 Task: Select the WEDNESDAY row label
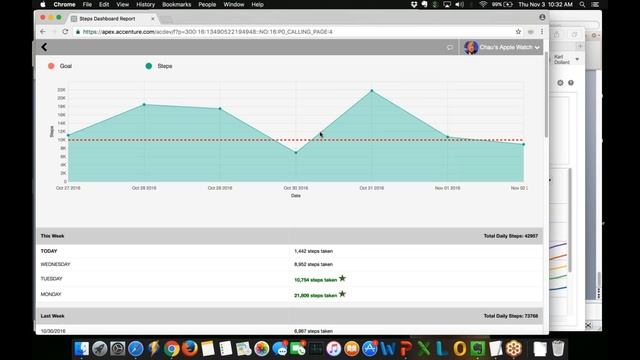(56, 264)
